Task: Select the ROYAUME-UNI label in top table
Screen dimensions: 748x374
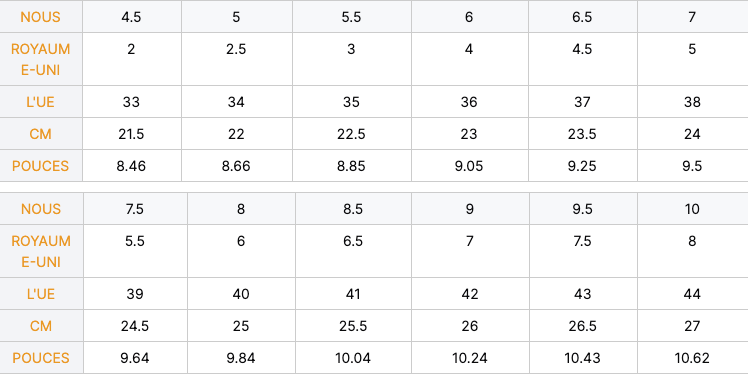Action: click(41, 59)
